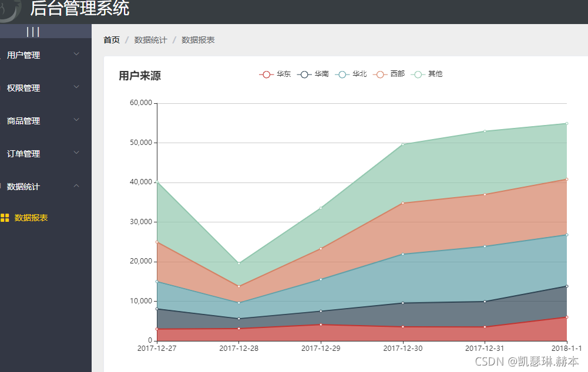Click the 20,000 y-axis label
Viewport: 588px width, 372px height.
(x=141, y=261)
